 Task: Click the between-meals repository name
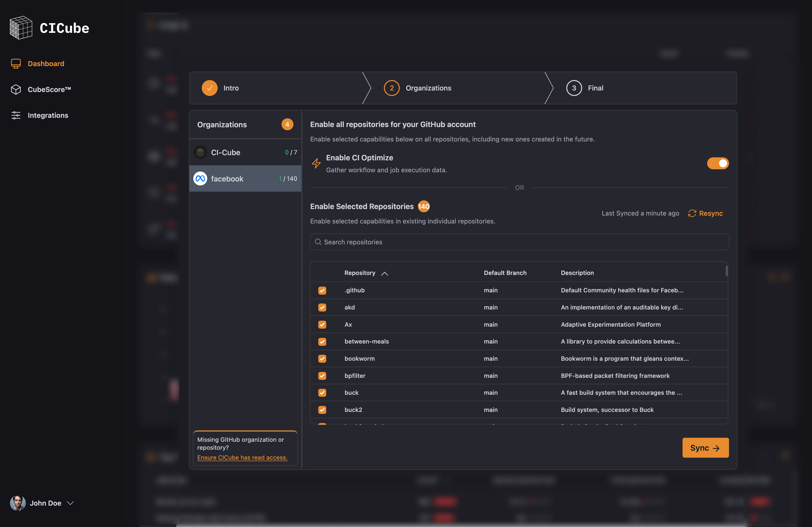[367, 341]
